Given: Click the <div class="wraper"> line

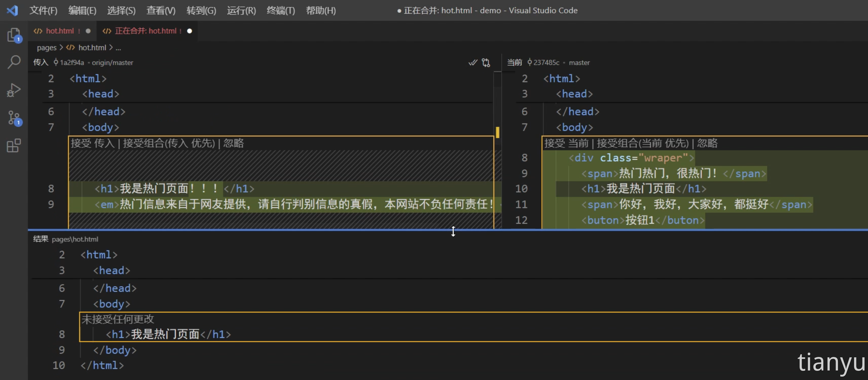Looking at the screenshot, I should click(631, 158).
